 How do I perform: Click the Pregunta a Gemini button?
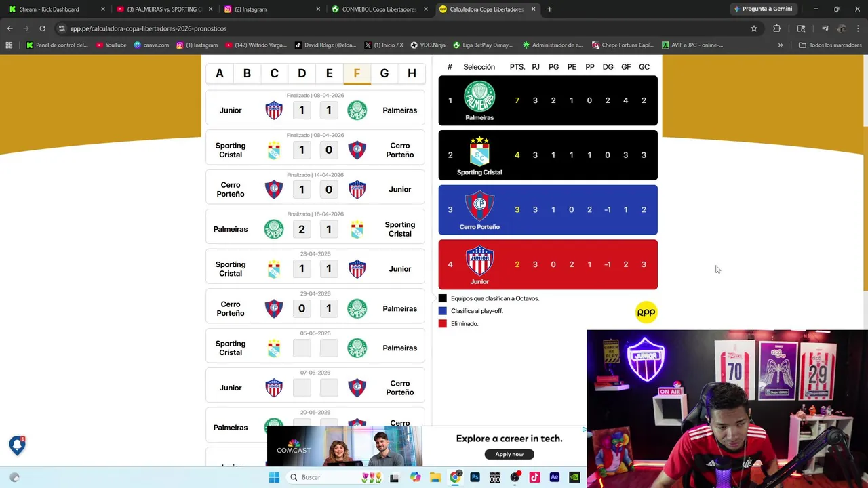pyautogui.click(x=763, y=9)
